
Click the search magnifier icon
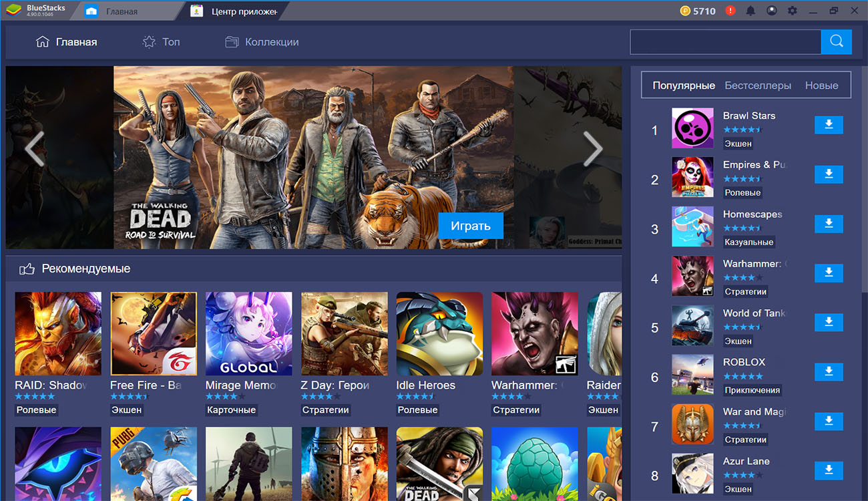pos(836,42)
